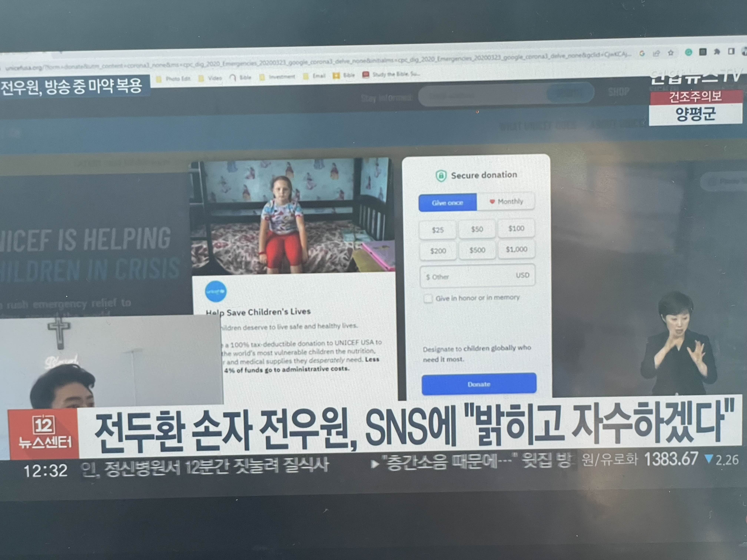The height and width of the screenshot is (560, 747).
Task: Click the 전우원, 방송 중 마약 복용 caption
Action: tap(72, 87)
